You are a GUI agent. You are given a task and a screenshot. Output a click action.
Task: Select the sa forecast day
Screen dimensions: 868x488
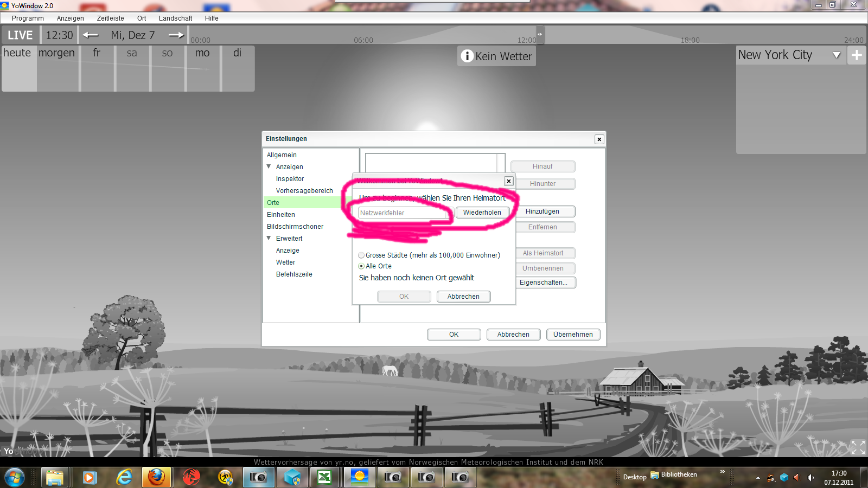[x=132, y=68]
